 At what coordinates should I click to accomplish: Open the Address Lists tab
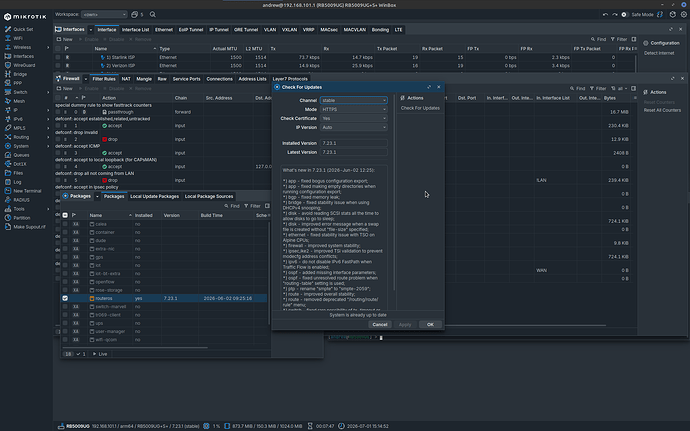click(x=252, y=79)
